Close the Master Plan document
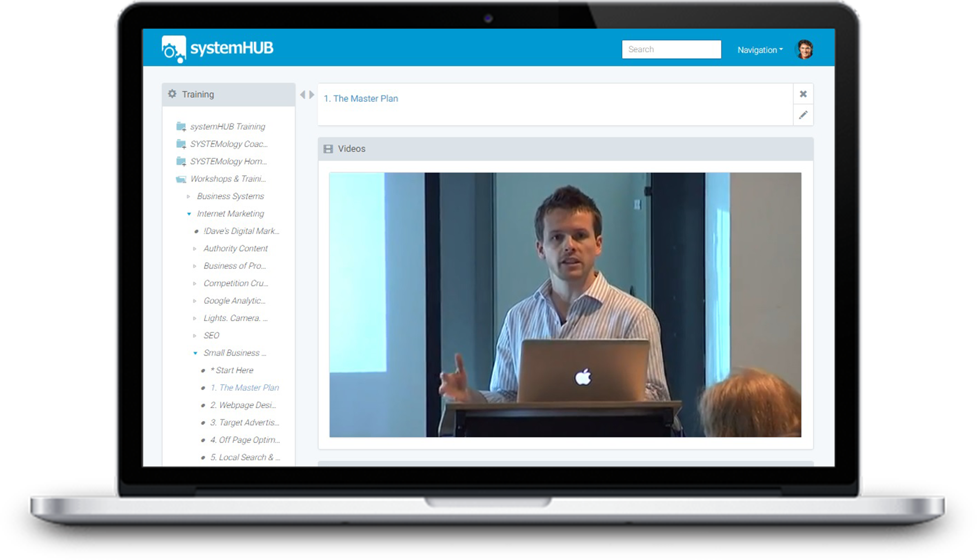This screenshot has height=560, width=977. coord(803,94)
